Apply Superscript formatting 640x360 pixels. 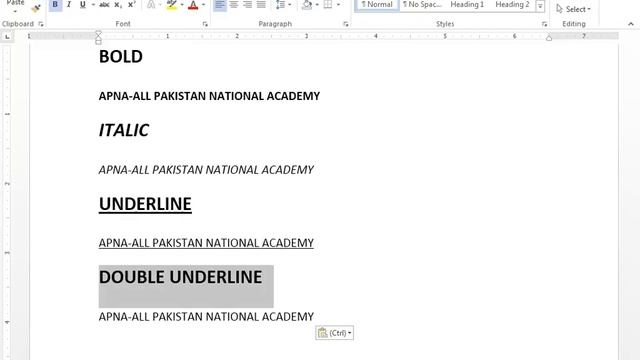coord(131,4)
